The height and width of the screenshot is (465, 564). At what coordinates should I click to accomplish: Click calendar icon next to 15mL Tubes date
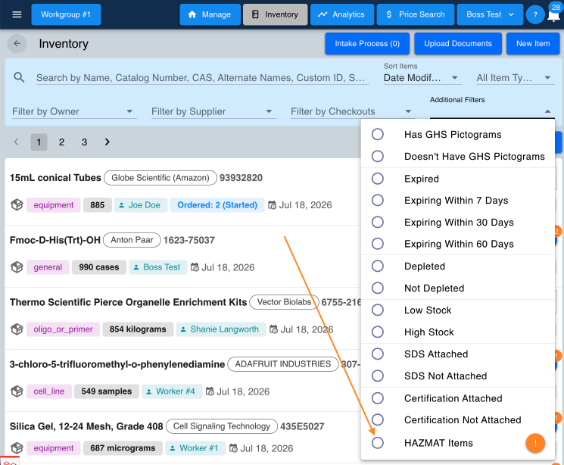pyautogui.click(x=272, y=205)
